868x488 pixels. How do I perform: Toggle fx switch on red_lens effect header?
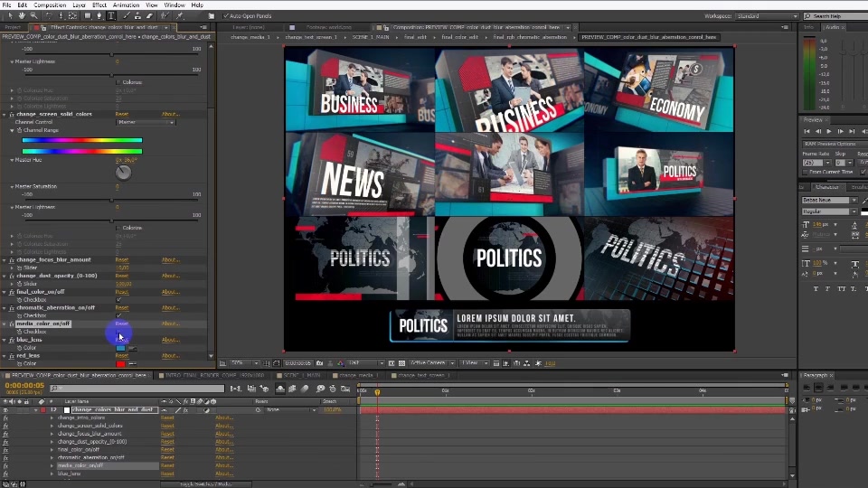pyautogui.click(x=12, y=356)
